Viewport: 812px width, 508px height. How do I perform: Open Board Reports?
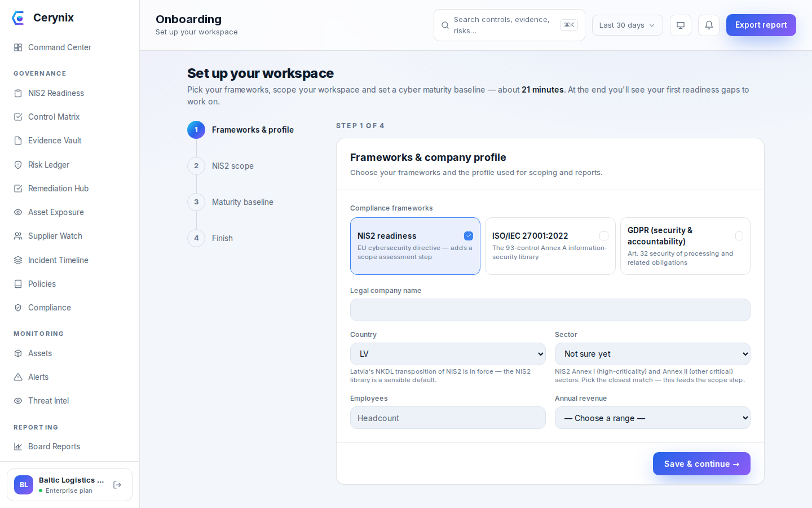70,446
